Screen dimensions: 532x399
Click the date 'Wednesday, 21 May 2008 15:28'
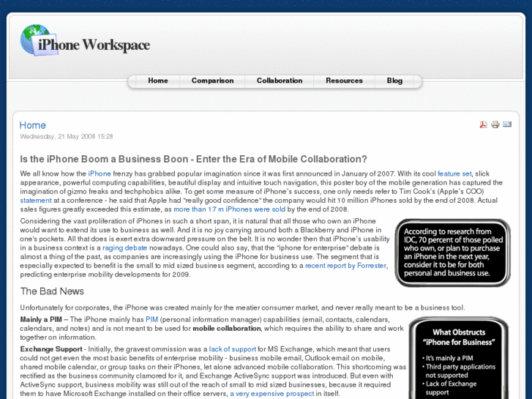(x=67, y=136)
